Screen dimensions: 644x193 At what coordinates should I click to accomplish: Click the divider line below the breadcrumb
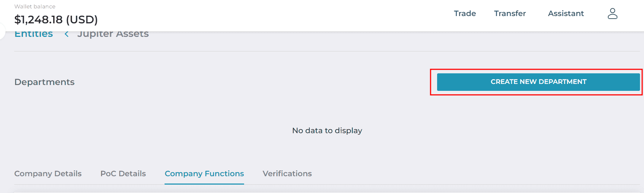coord(327,51)
